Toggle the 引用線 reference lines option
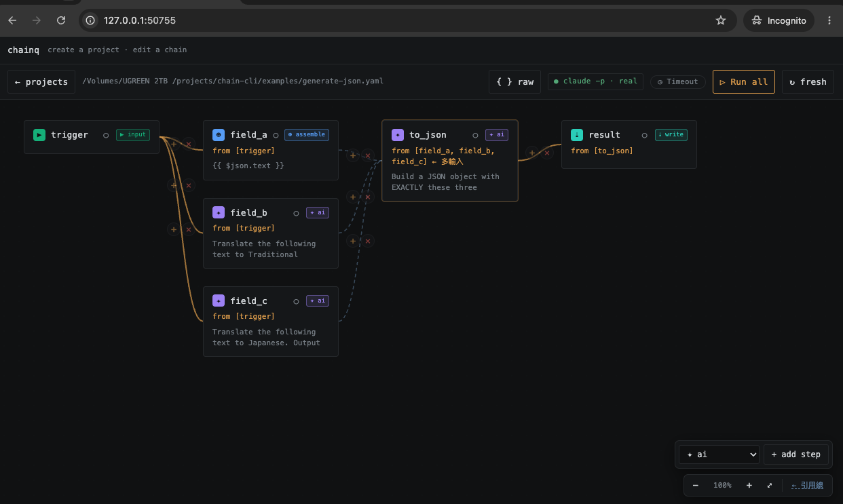 (x=807, y=486)
